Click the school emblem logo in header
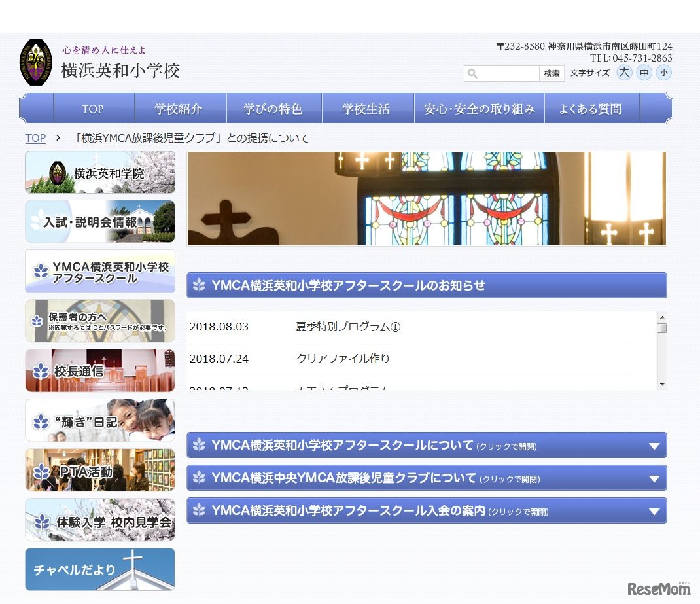 (36, 62)
